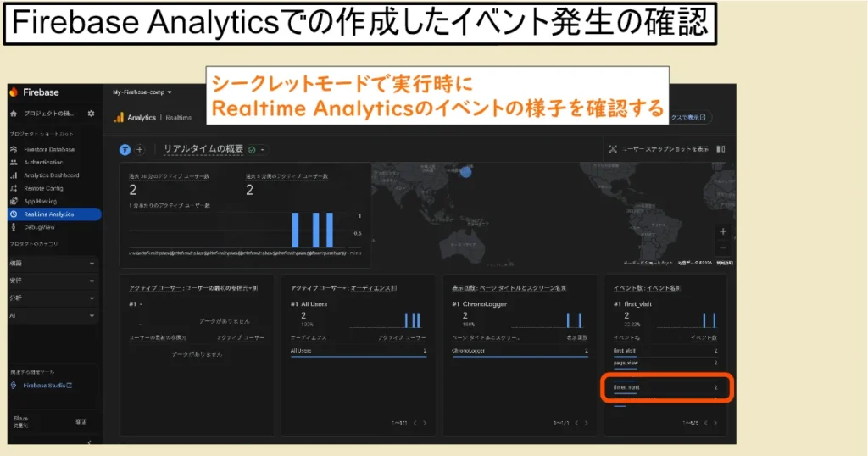Click the first_visit row in event list

665,351
